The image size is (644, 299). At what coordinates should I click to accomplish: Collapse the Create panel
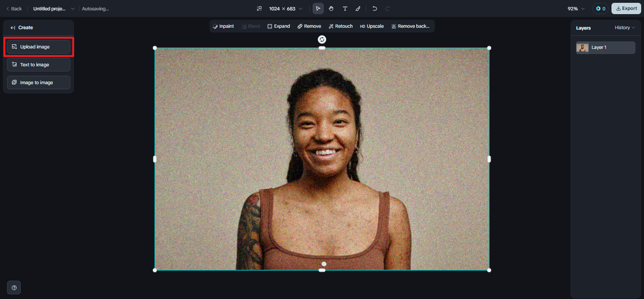coord(13,28)
